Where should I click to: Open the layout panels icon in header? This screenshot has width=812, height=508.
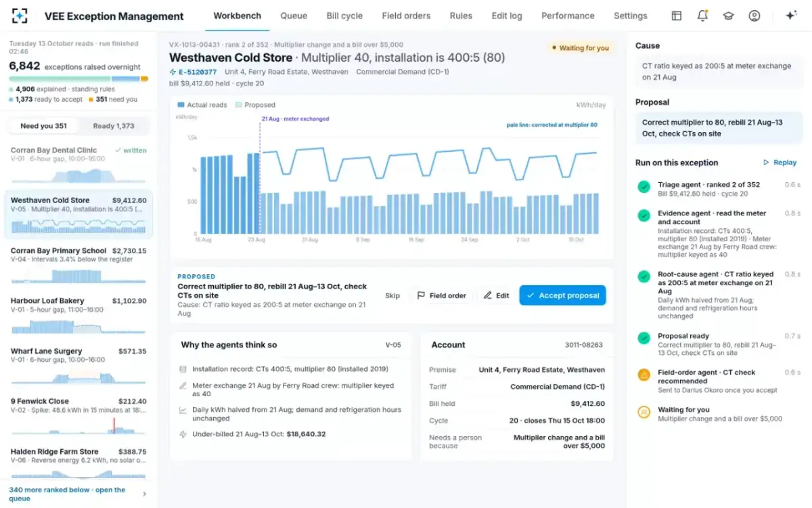(677, 16)
